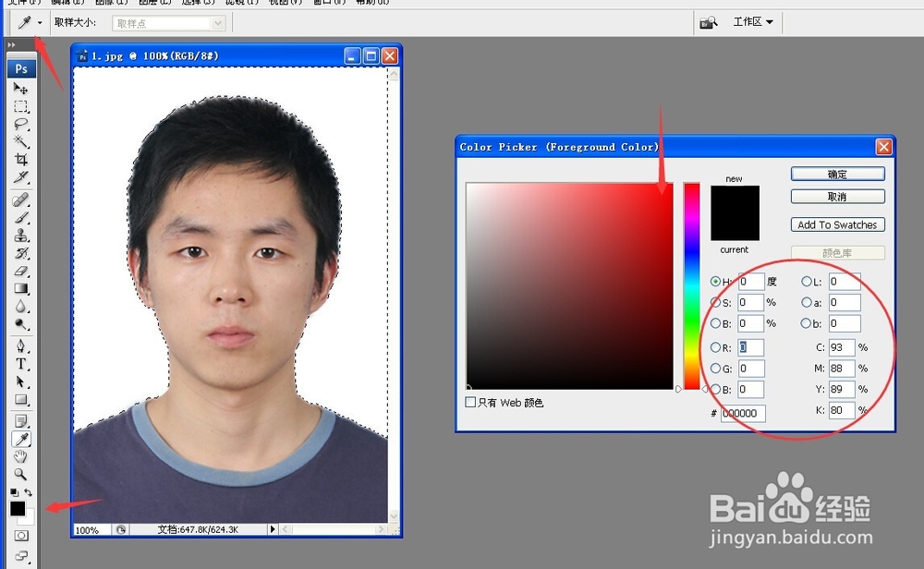Select the Lab a radio button
The height and width of the screenshot is (569, 924).
[806, 302]
